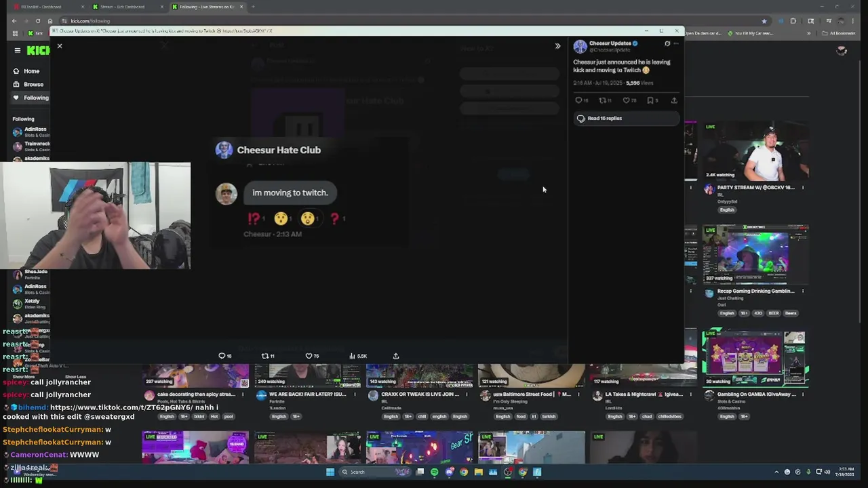Screen dimensions: 868x488
Task: Click the taskbar Search box
Action: (374, 472)
